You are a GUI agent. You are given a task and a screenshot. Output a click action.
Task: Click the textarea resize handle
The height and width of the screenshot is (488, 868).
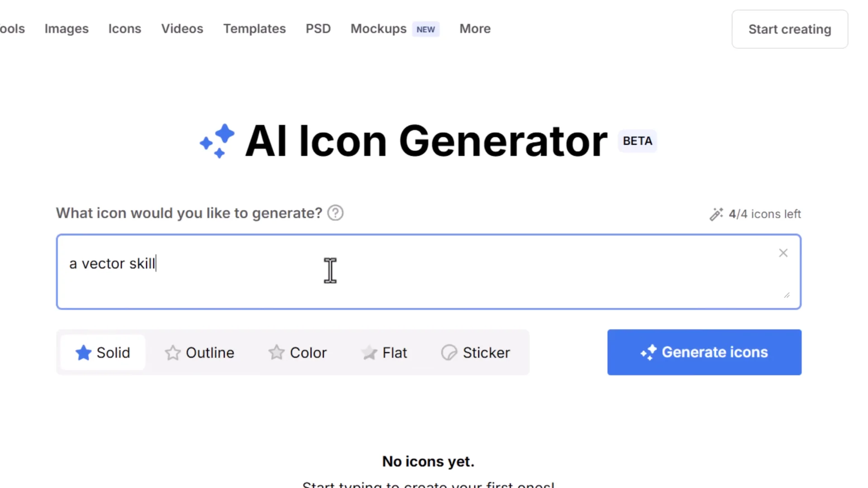tap(787, 295)
